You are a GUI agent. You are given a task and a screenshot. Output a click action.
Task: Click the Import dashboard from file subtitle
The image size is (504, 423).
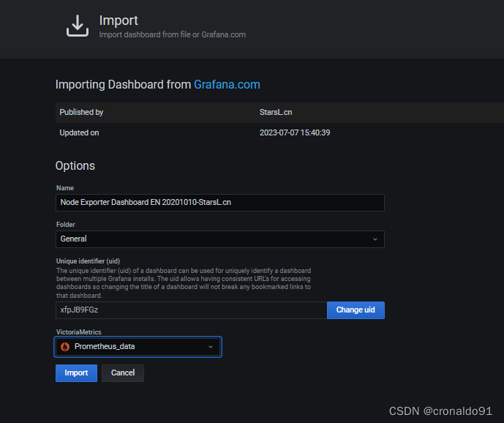(x=173, y=34)
